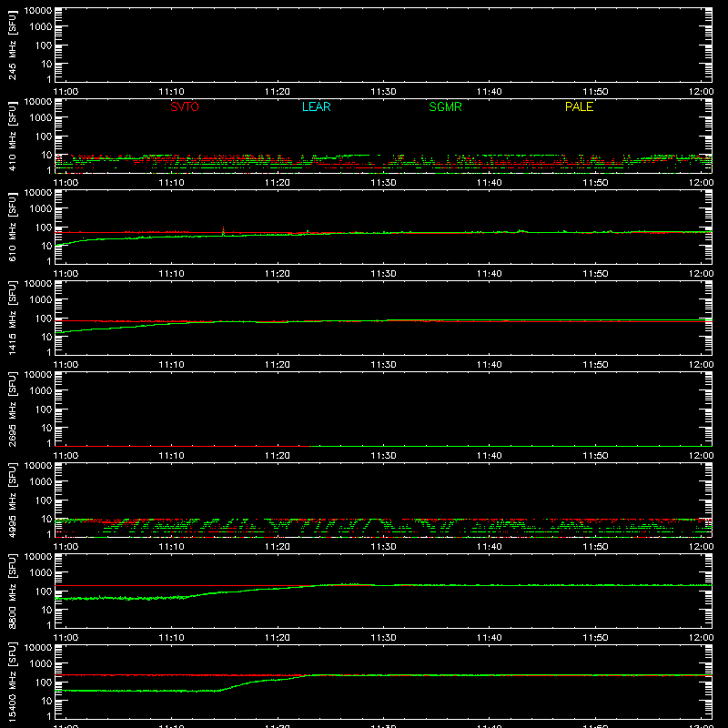
Task: Select the 2695 MHz [SFU] axis title
Action: pos(12,409)
